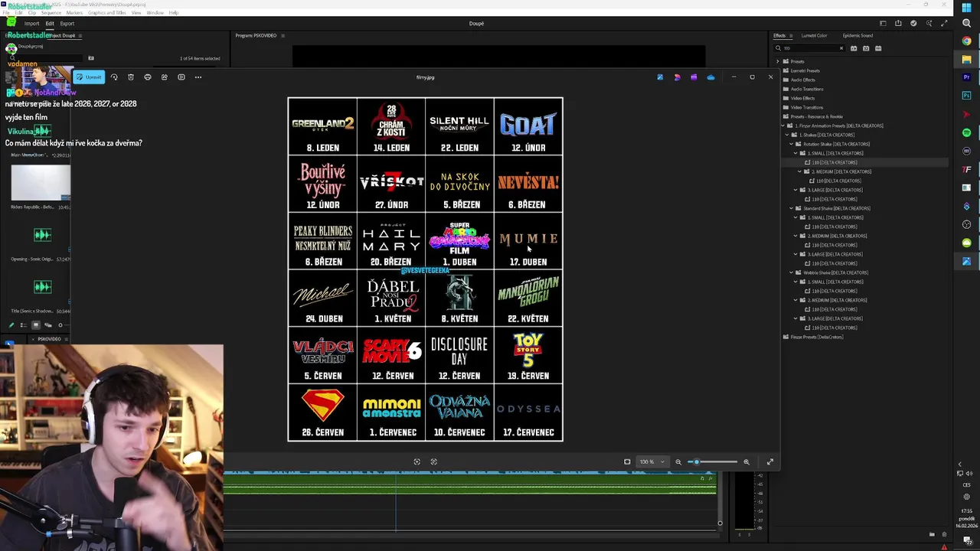This screenshot has height=551, width=980.
Task: Adjust the Photos zoom slider
Action: pyautogui.click(x=714, y=461)
